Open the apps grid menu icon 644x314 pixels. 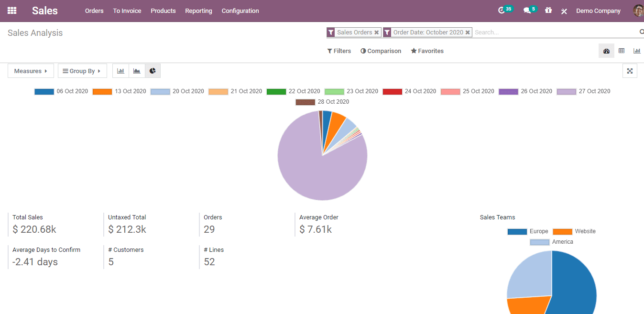(12, 11)
